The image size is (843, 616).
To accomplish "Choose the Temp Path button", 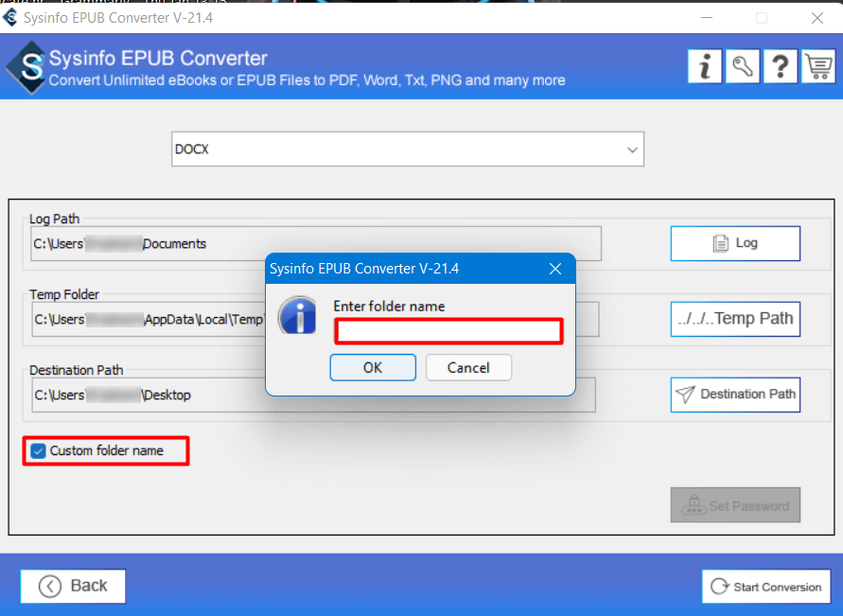I will click(735, 319).
